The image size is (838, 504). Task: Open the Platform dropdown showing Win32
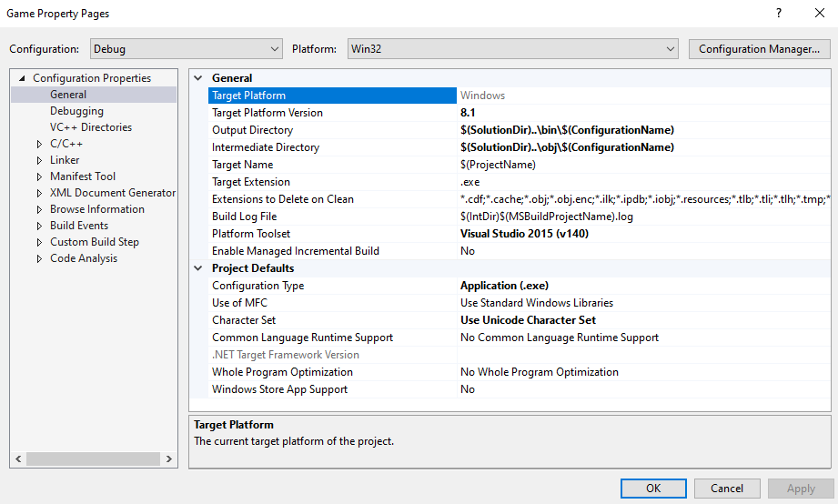(512, 48)
